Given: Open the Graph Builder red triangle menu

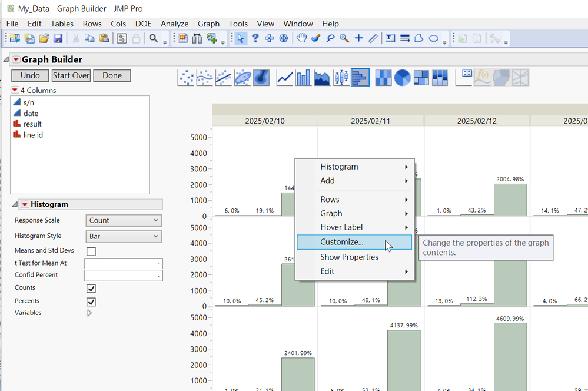Looking at the screenshot, I should (x=16, y=59).
